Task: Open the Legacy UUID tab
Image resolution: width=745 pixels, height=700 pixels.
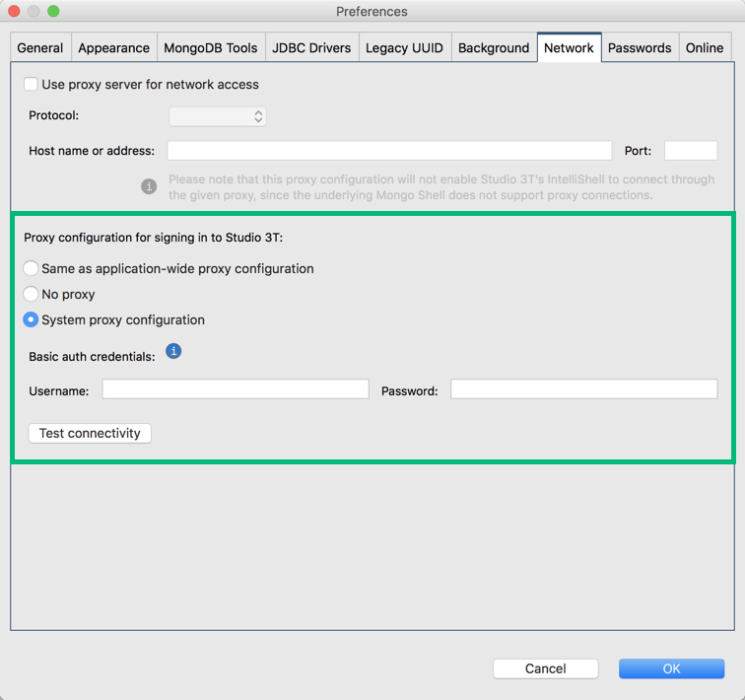Action: [x=404, y=47]
